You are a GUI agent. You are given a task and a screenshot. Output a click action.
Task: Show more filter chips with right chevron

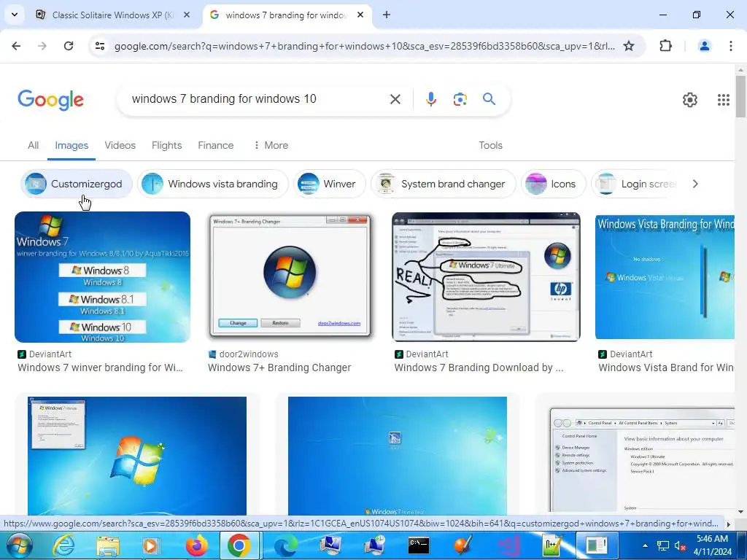(695, 184)
